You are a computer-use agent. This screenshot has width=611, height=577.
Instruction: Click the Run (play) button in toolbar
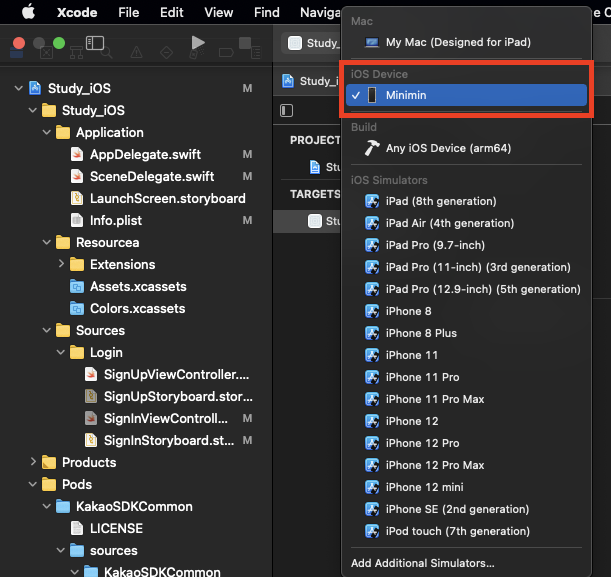198,42
